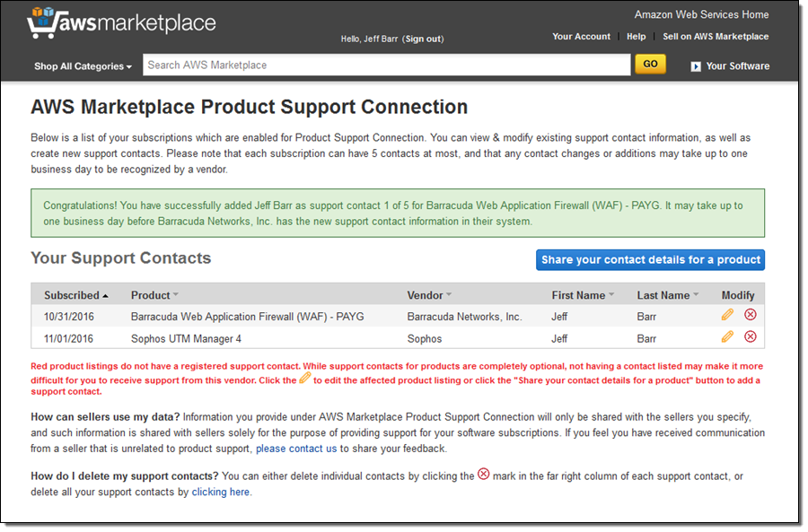Sort table by Vendor column
Viewport: 808px width, 532px height.
pyautogui.click(x=429, y=295)
